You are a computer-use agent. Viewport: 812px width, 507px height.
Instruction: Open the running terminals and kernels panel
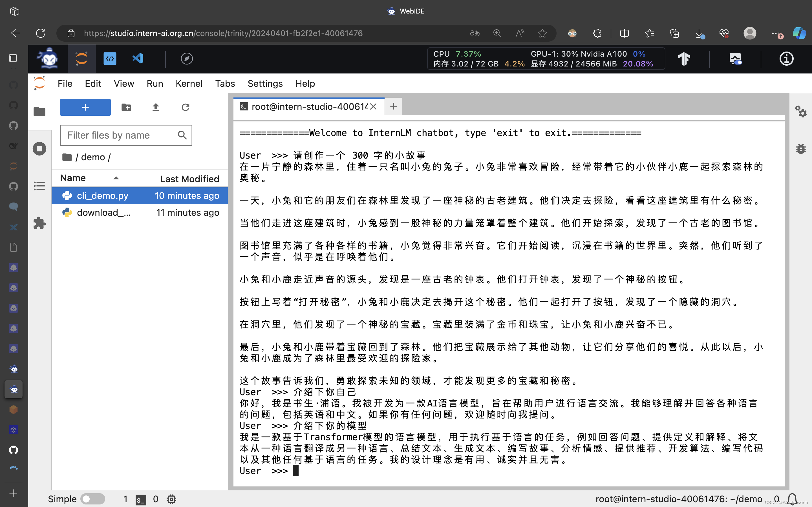(39, 148)
